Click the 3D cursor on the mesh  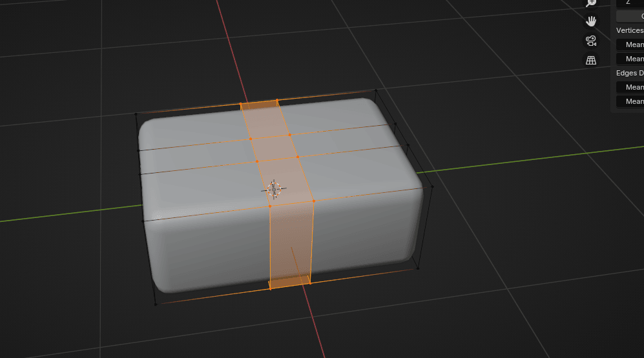click(274, 189)
